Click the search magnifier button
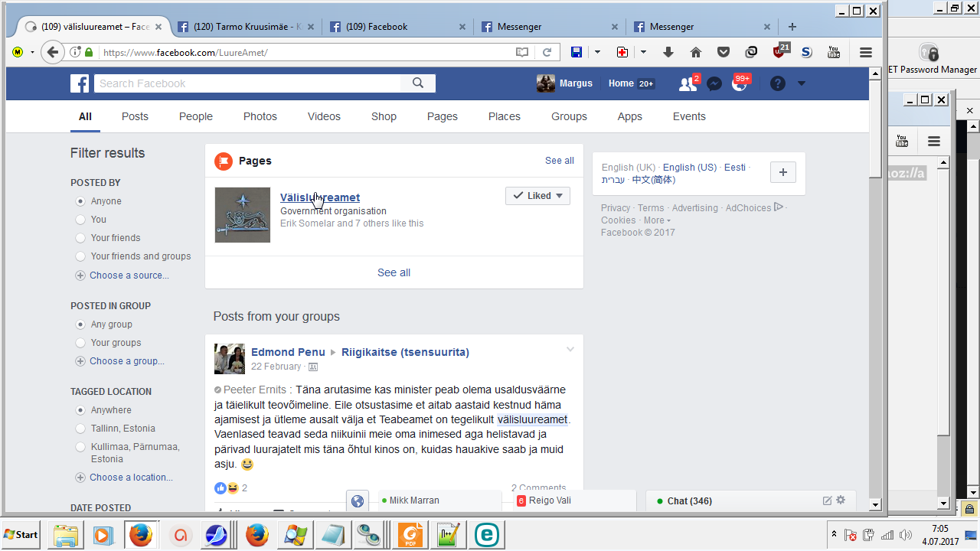This screenshot has height=551, width=980. click(418, 83)
